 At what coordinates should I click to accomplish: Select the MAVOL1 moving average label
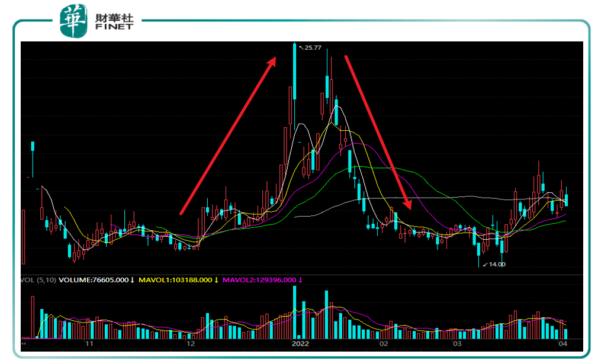pos(175,280)
